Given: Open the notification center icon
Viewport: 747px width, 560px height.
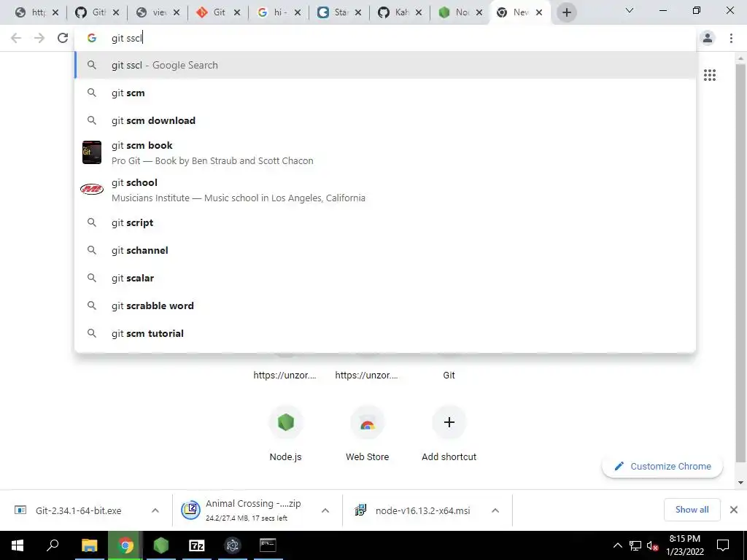Looking at the screenshot, I should (x=723, y=545).
